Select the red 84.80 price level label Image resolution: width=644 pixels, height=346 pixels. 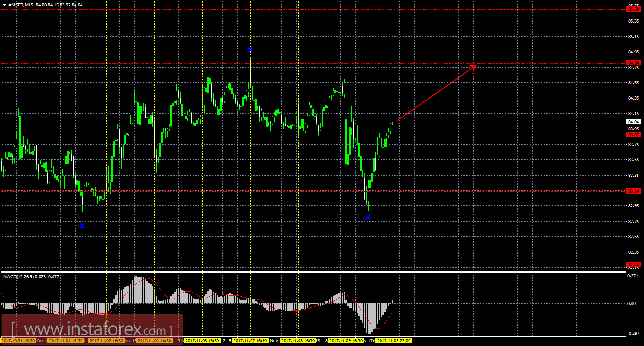coord(634,63)
